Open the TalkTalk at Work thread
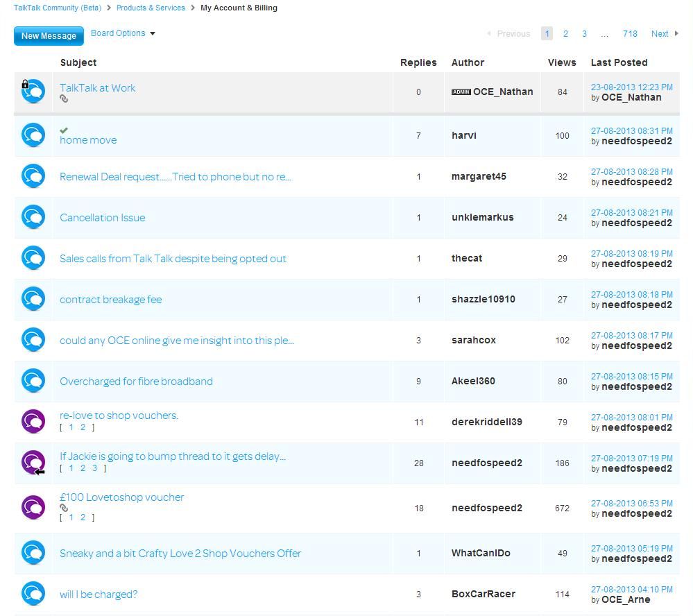 [x=98, y=88]
